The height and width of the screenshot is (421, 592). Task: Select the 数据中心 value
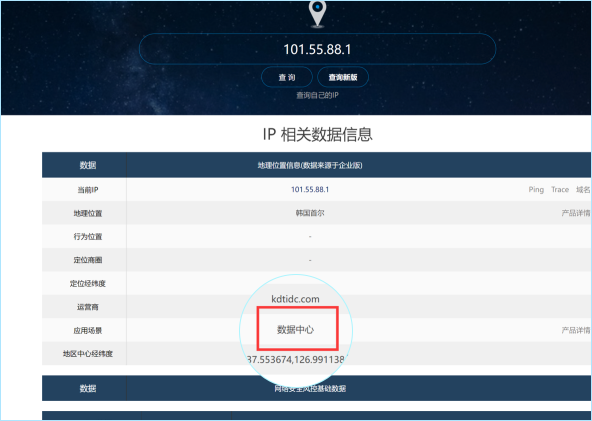(x=295, y=330)
